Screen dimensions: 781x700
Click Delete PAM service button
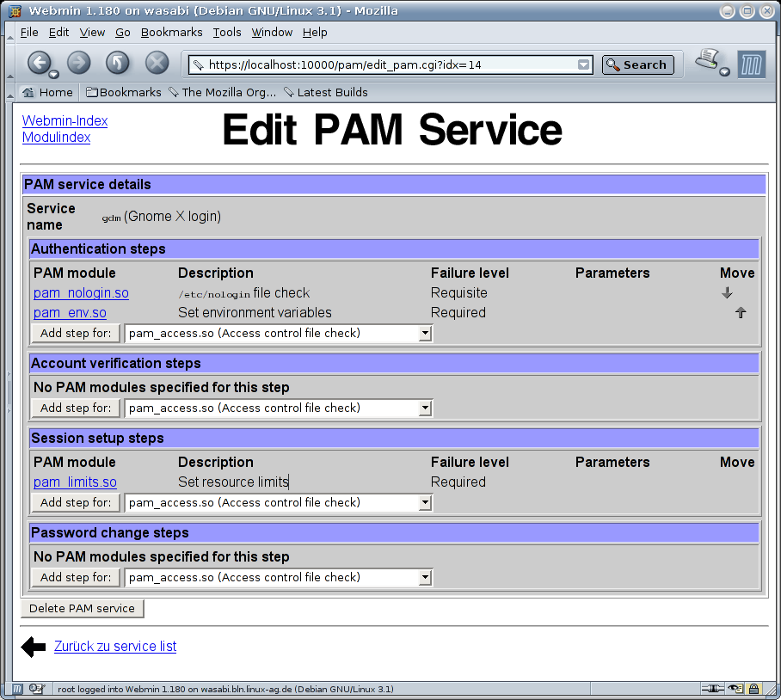(83, 608)
